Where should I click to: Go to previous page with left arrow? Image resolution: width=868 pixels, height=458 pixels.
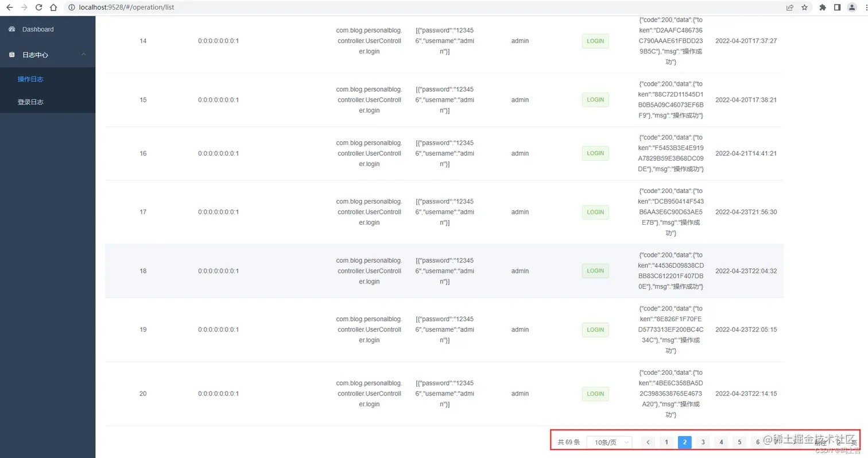point(648,442)
